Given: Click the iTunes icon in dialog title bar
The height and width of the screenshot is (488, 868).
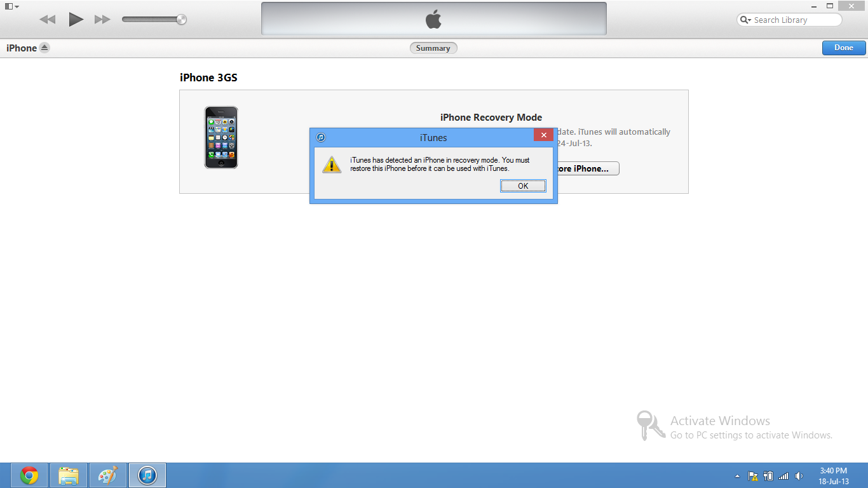Looking at the screenshot, I should [x=321, y=137].
